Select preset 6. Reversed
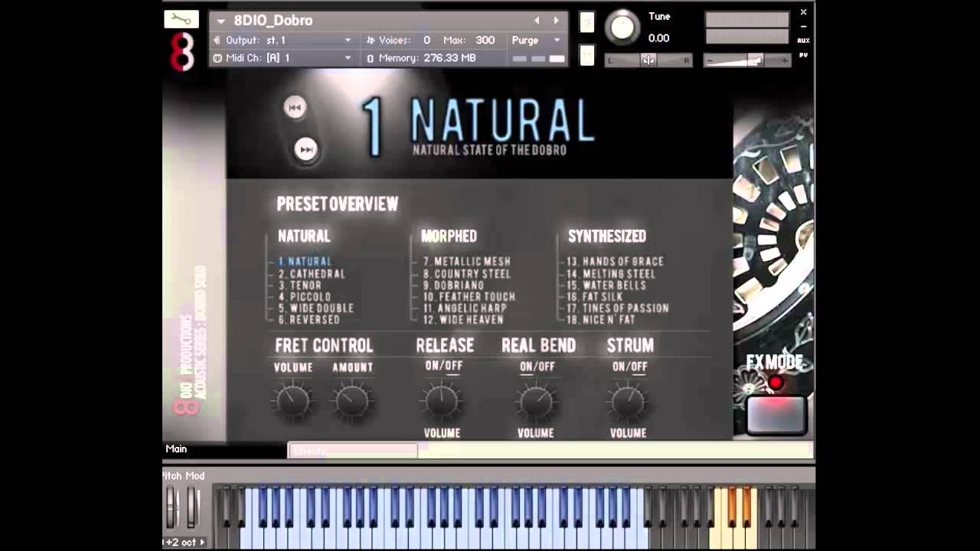980x551 pixels. point(309,320)
